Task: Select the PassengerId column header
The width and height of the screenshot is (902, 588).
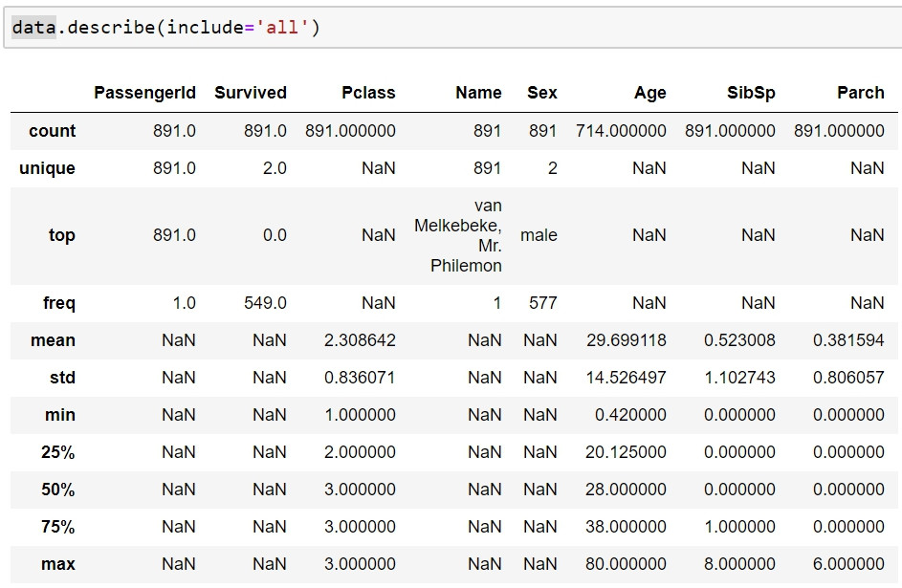Action: pyautogui.click(x=144, y=93)
